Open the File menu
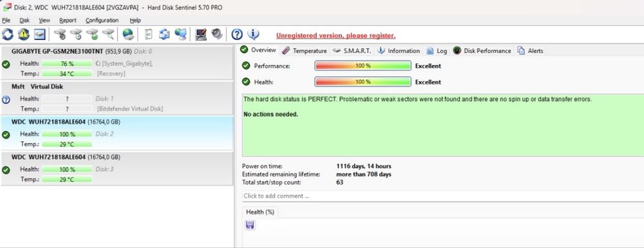 [x=6, y=20]
